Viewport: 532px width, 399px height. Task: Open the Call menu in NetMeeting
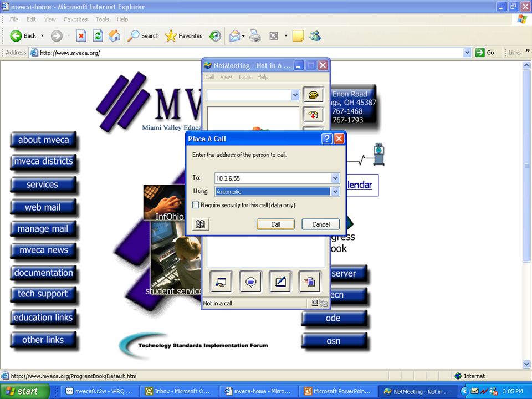point(209,77)
